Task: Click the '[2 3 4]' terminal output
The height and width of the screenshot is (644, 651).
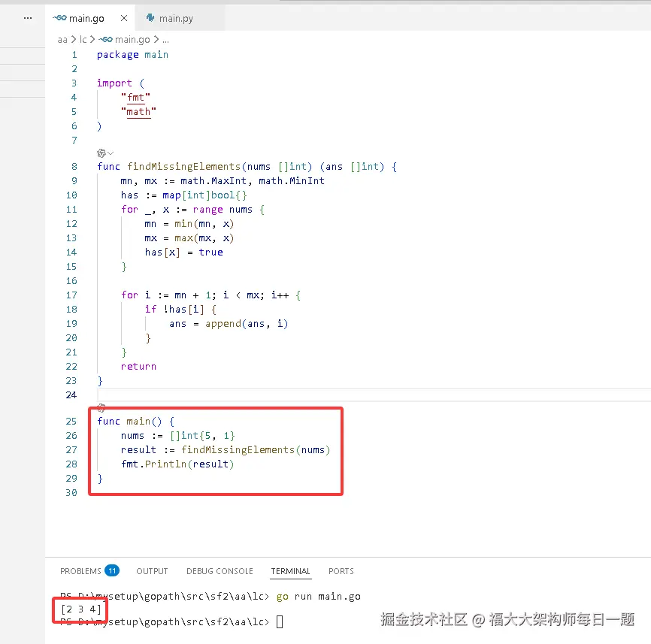Action: (x=81, y=609)
